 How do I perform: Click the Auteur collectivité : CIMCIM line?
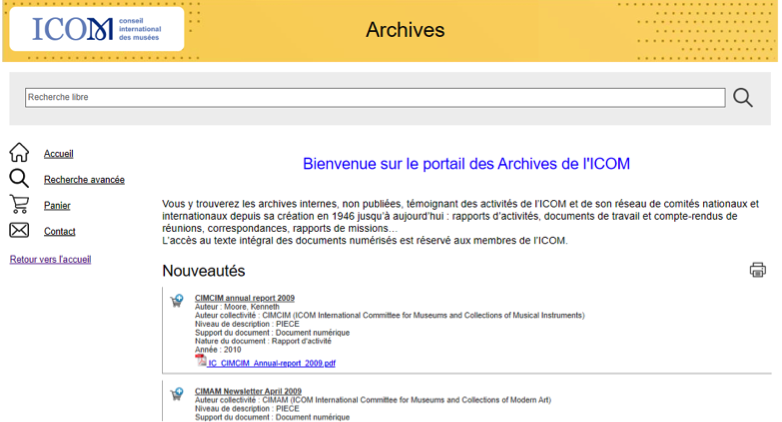coord(390,315)
